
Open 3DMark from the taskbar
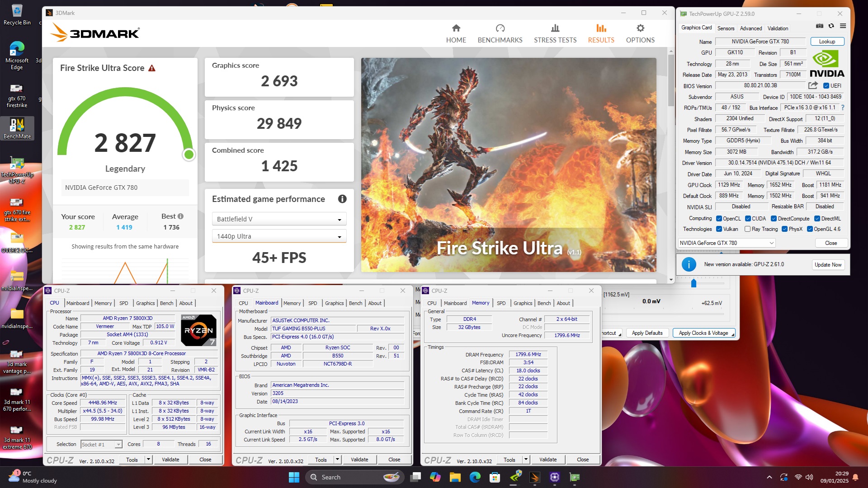tap(535, 477)
